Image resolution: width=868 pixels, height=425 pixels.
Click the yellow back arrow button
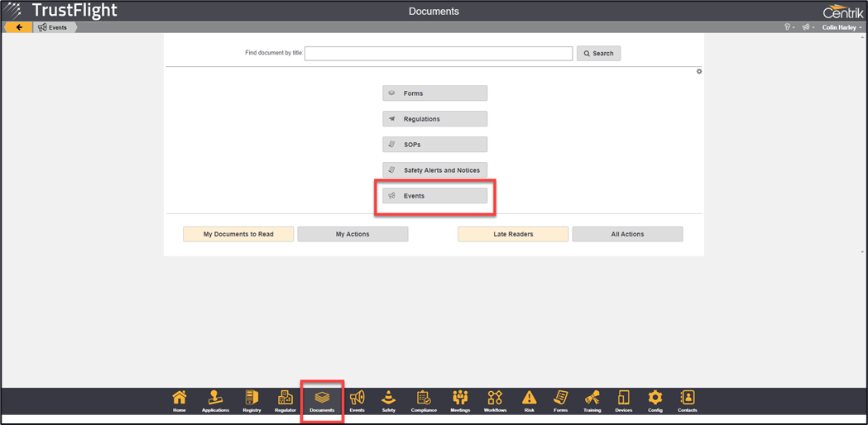(x=18, y=27)
